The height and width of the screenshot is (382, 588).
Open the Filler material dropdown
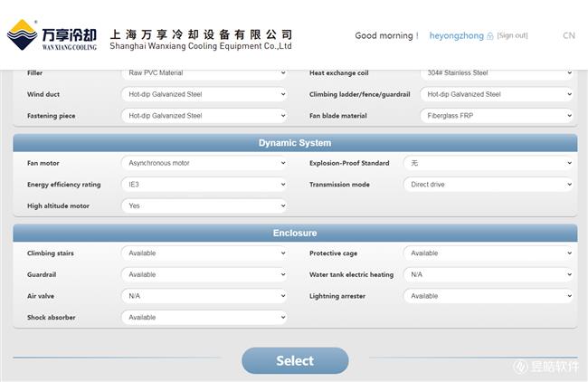pyautogui.click(x=204, y=72)
